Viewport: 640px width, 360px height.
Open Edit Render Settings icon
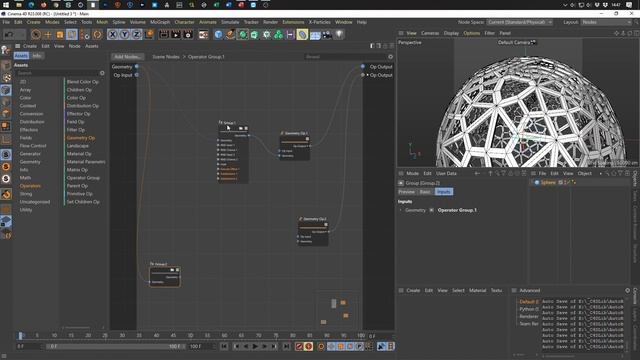point(188,35)
